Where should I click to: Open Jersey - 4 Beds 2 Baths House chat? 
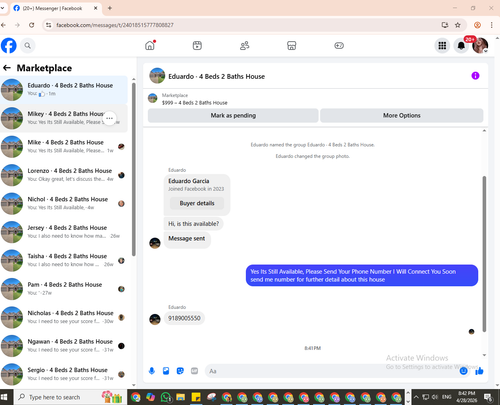(x=64, y=232)
